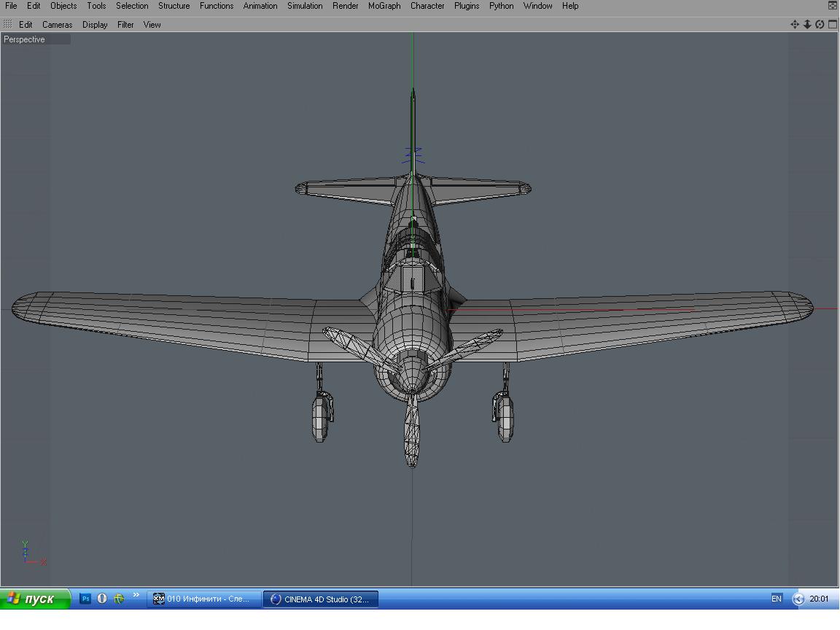
Task: Click the viewport pan (move camera) icon
Action: pos(795,24)
